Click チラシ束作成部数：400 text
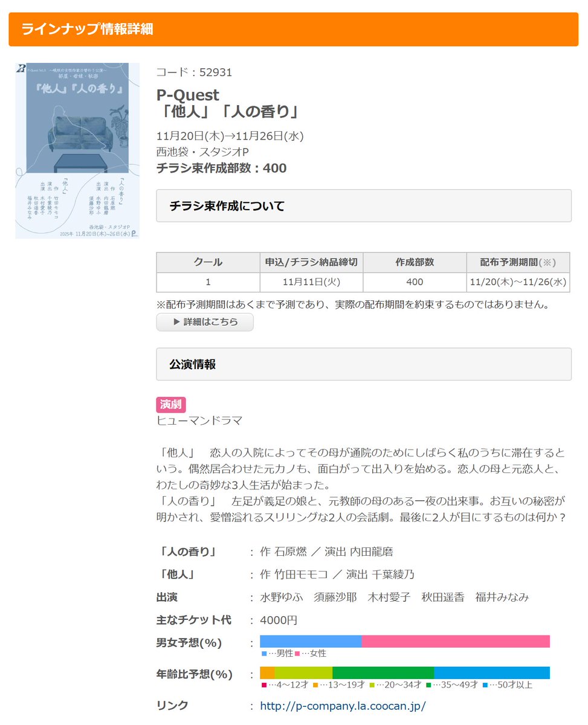 (x=221, y=168)
